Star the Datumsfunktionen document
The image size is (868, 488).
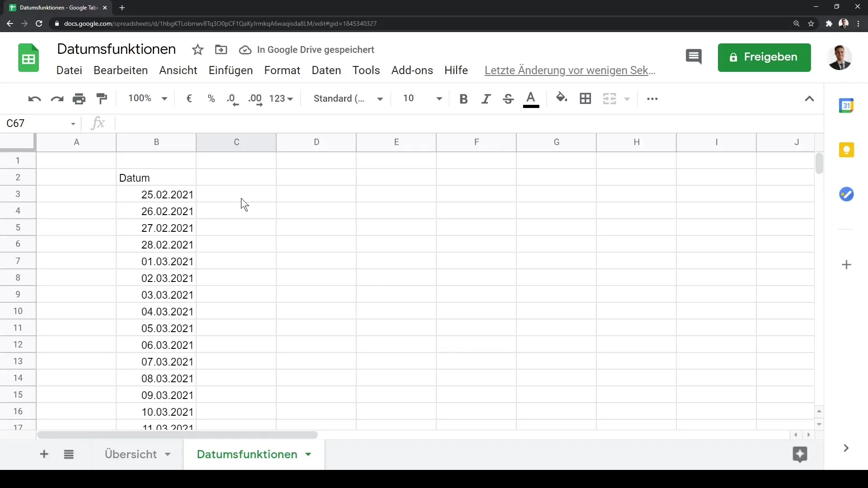[198, 50]
